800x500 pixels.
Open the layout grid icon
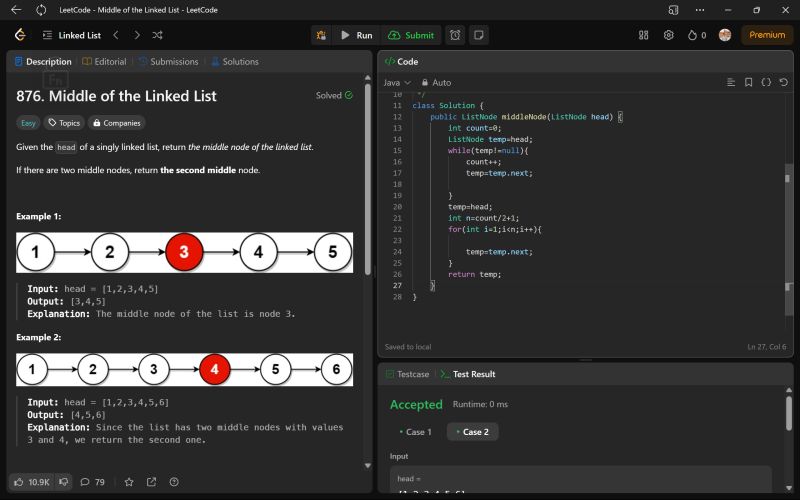[644, 35]
